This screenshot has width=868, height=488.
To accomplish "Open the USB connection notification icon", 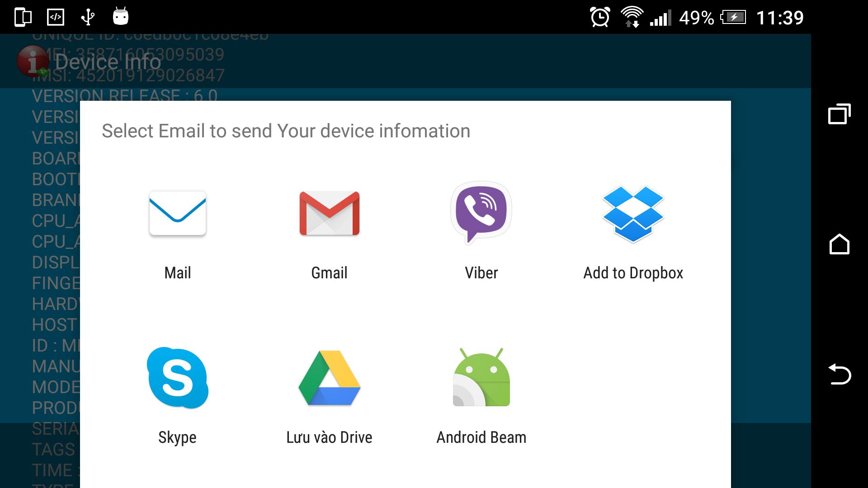I will click(x=88, y=17).
